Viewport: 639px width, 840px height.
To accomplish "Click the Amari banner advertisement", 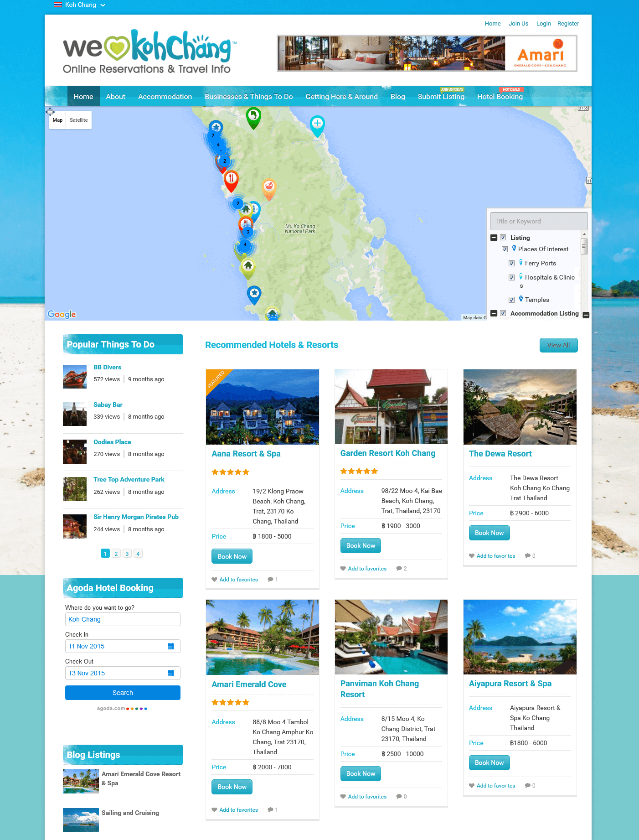I will click(x=427, y=53).
